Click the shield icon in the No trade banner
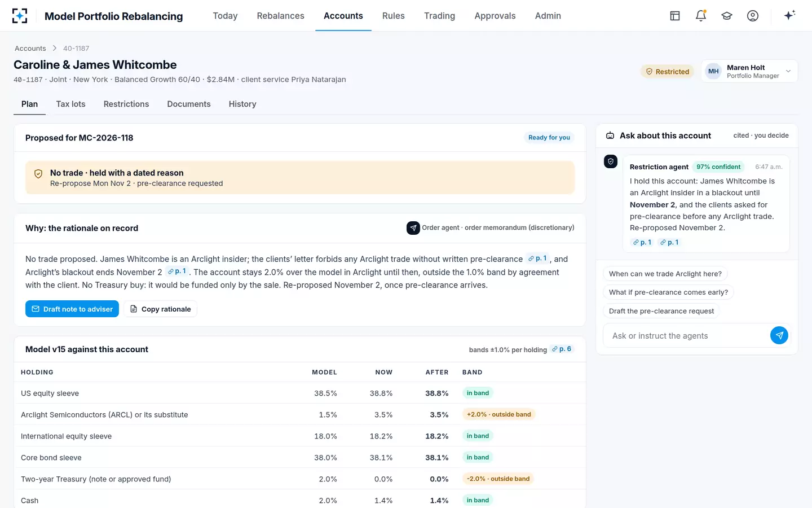The width and height of the screenshot is (812, 508). (38, 174)
